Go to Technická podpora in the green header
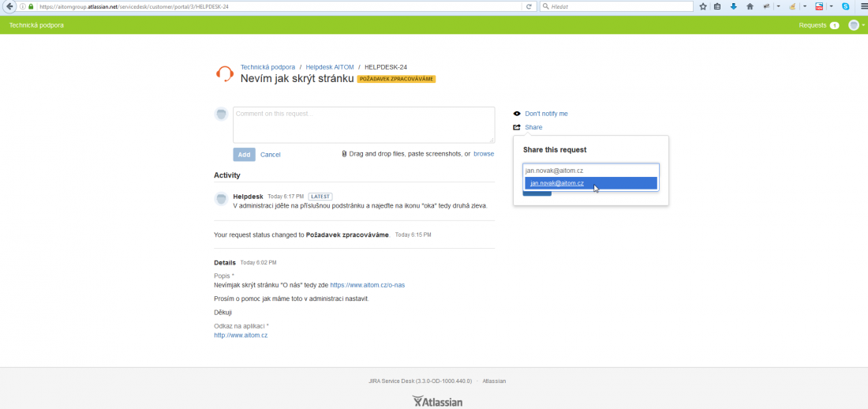This screenshot has height=409, width=868. click(36, 25)
